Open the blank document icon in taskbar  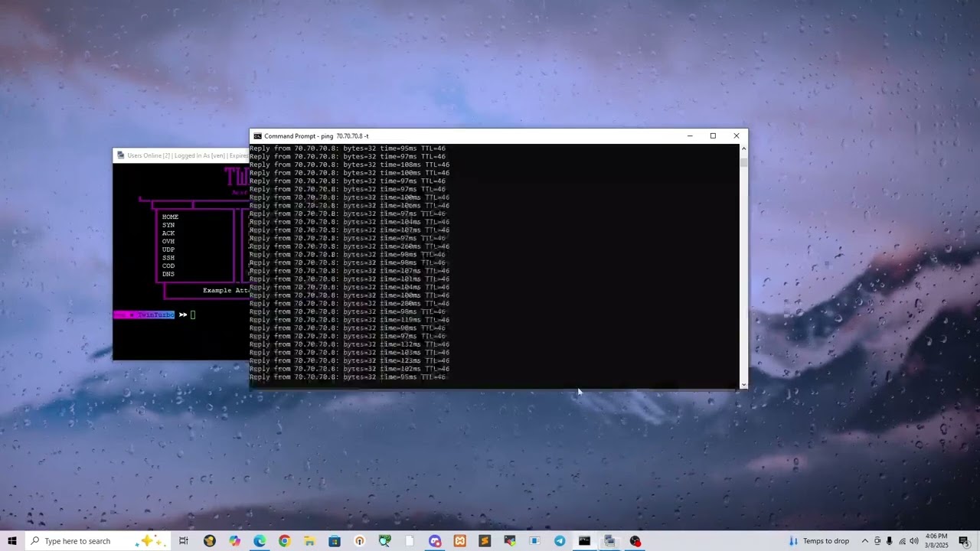coord(410,541)
